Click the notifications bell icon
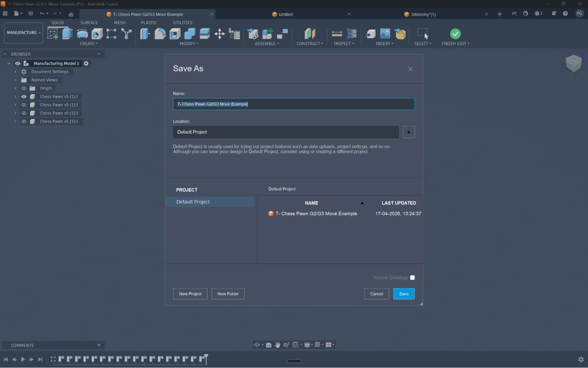 [554, 14]
